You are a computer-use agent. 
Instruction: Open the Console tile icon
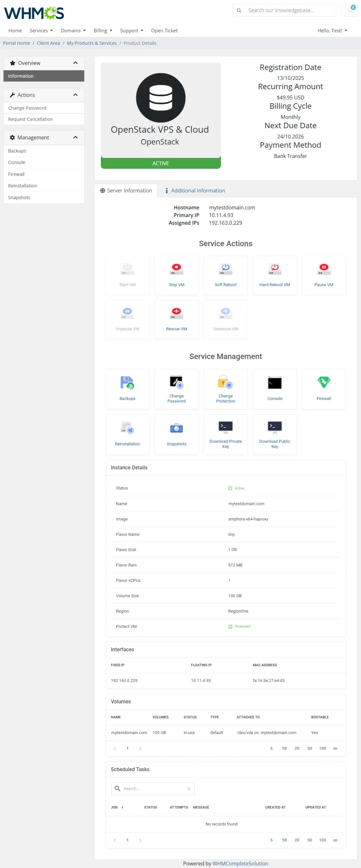274,383
